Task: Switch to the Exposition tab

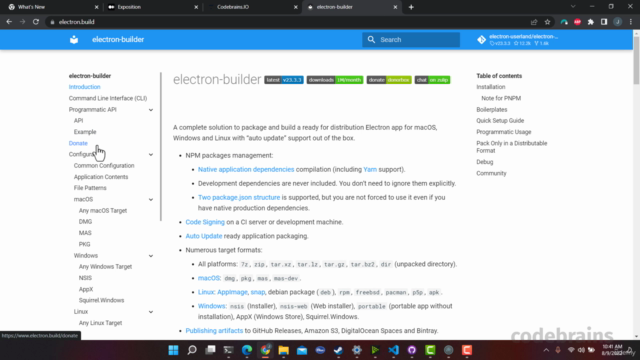Action: 153,7
